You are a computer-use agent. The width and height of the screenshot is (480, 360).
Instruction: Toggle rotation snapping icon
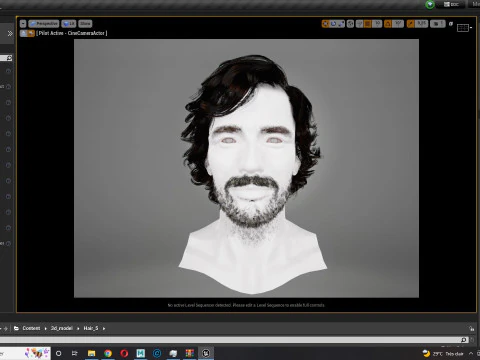[x=388, y=24]
